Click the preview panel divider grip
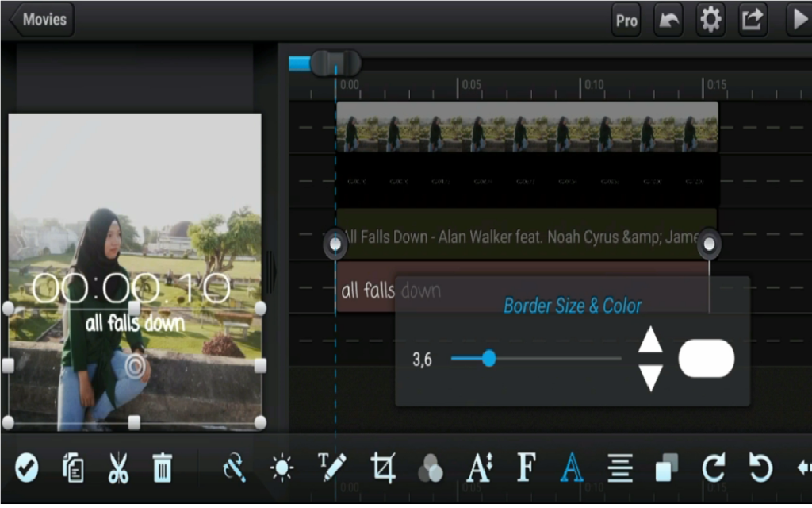The height and width of the screenshot is (508, 812). coord(270,271)
